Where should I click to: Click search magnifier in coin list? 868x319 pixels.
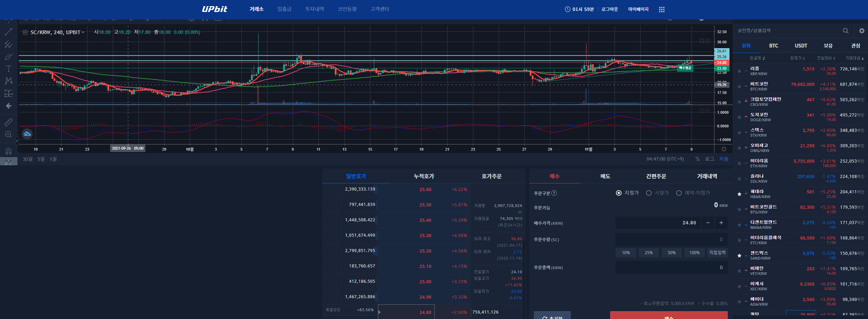pyautogui.click(x=845, y=31)
